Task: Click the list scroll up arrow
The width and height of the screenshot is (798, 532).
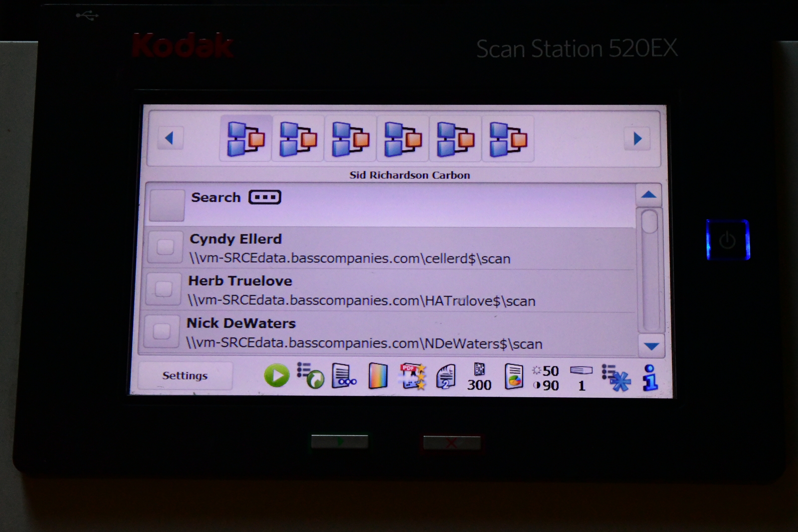Action: tap(649, 195)
